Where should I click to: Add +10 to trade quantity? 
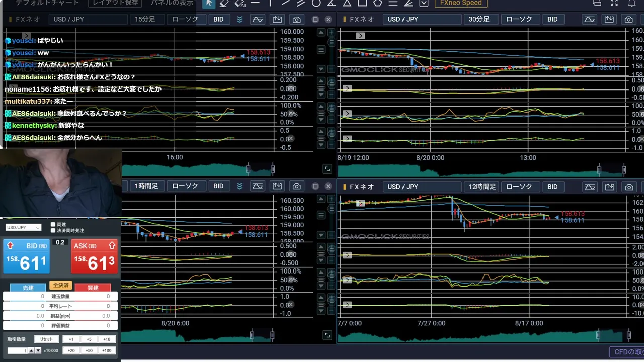(x=106, y=339)
